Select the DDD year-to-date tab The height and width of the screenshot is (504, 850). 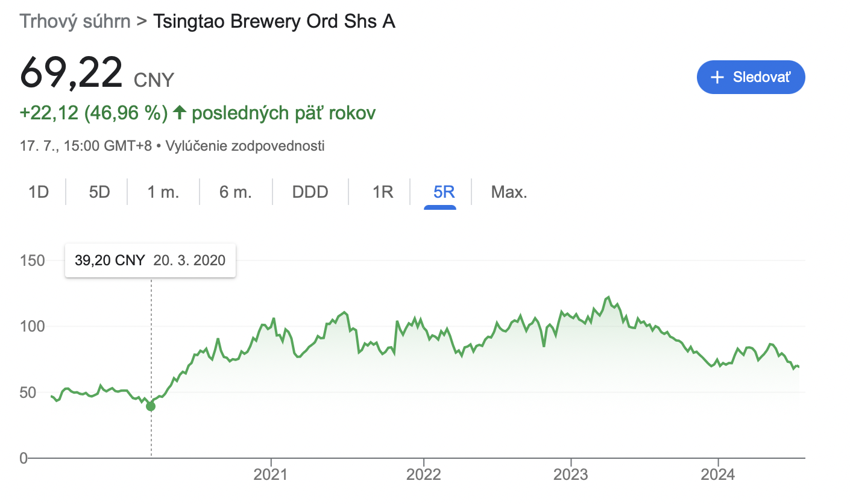click(310, 192)
